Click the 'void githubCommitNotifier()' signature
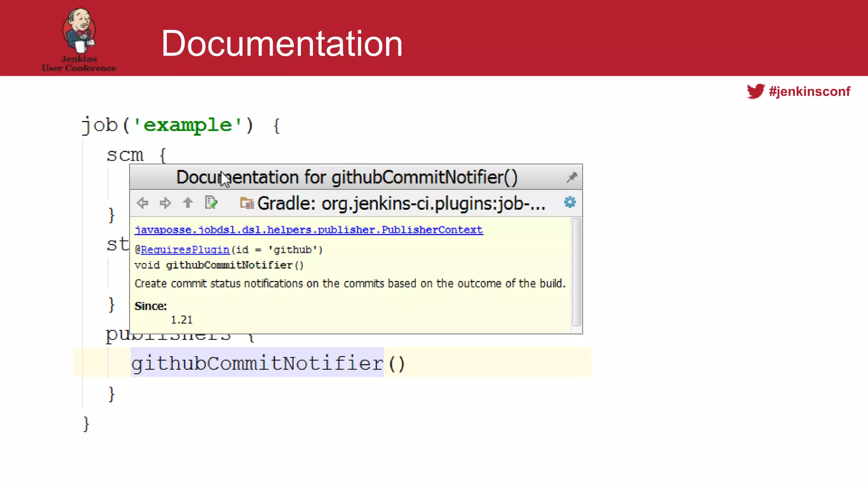 [x=219, y=265]
